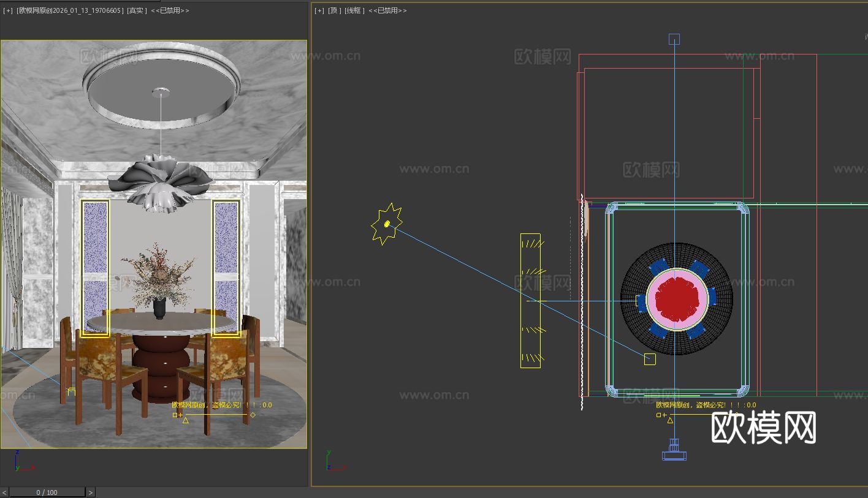Click the camera target square at top

click(x=674, y=39)
